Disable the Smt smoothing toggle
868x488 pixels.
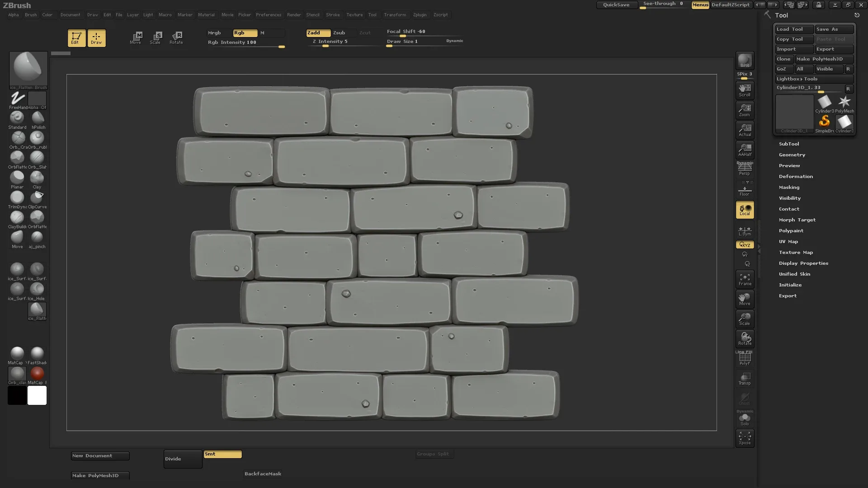222,454
